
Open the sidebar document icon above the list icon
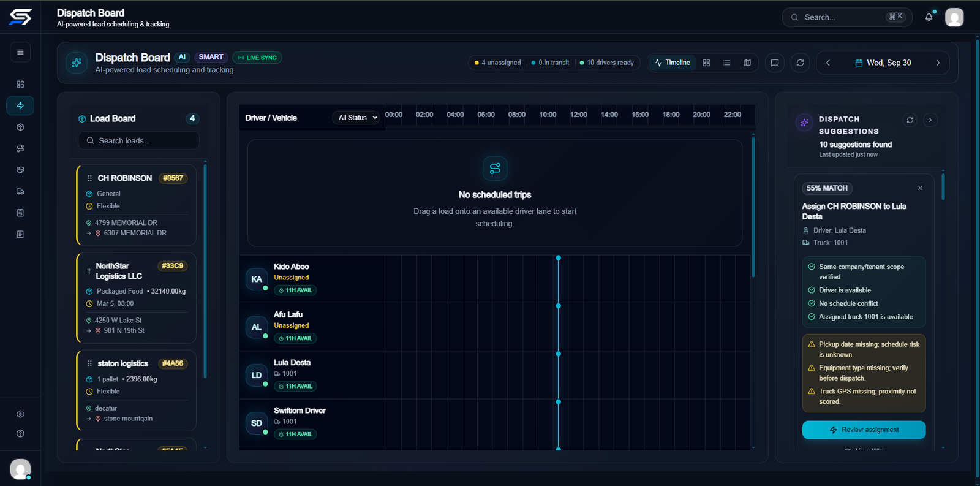coord(20,213)
